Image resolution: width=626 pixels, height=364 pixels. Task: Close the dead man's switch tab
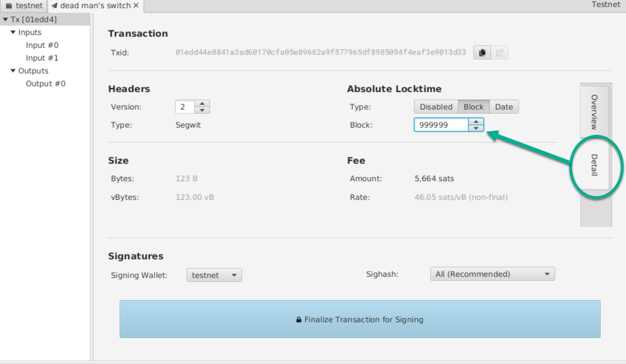[x=136, y=5]
